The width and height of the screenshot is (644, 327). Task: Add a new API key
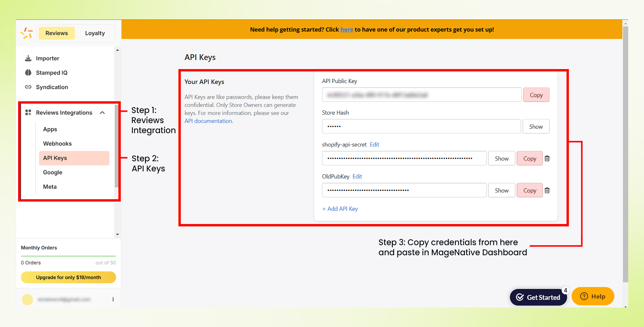[340, 209]
